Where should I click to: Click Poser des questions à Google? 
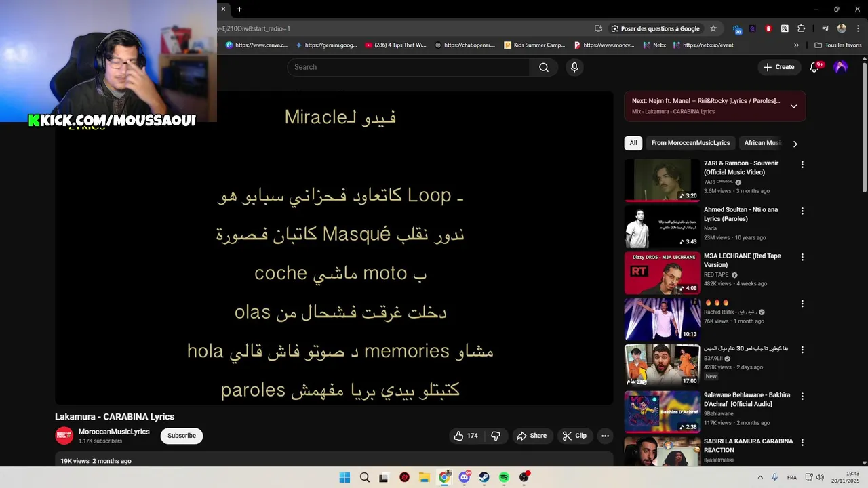[656, 28]
